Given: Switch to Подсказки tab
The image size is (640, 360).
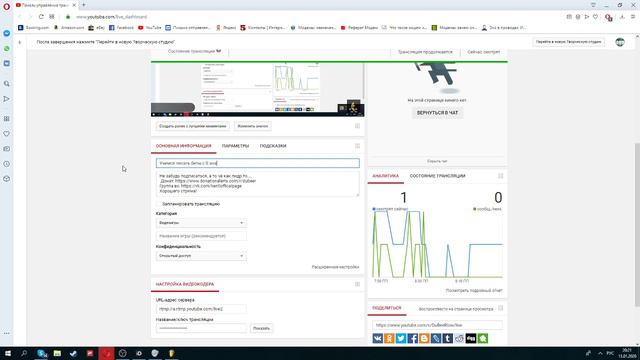Looking at the screenshot, I should click(x=273, y=146).
